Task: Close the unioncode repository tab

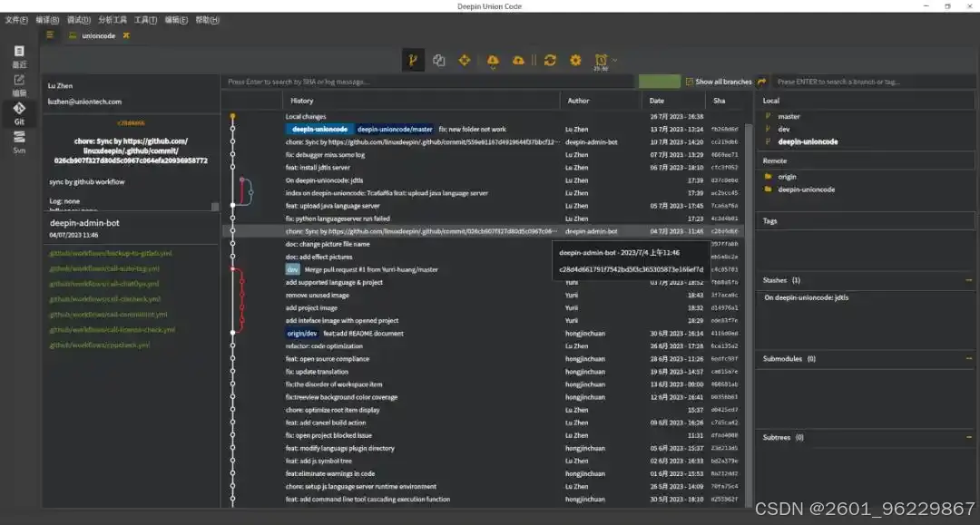Action: pyautogui.click(x=126, y=35)
